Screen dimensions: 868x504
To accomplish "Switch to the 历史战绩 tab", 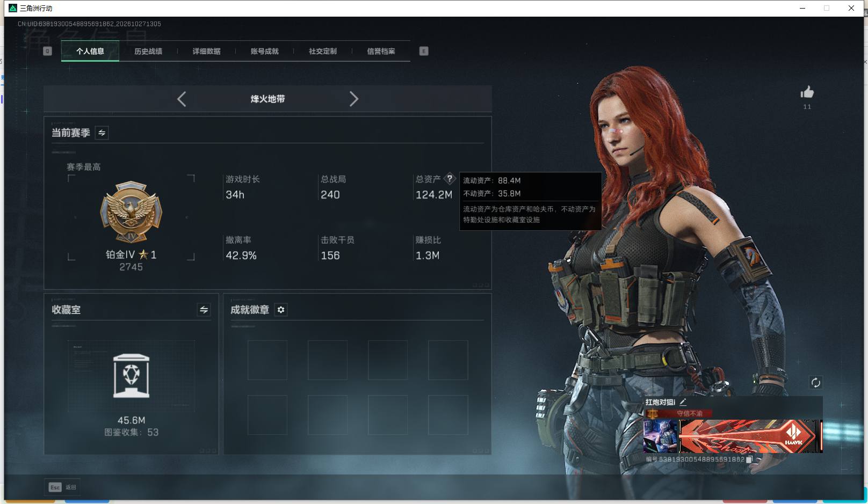I will [x=148, y=52].
